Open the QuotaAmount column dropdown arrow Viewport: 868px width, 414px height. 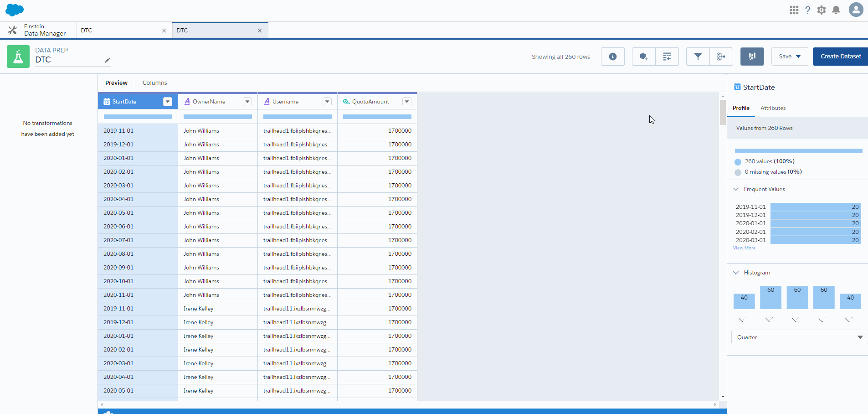pos(407,102)
